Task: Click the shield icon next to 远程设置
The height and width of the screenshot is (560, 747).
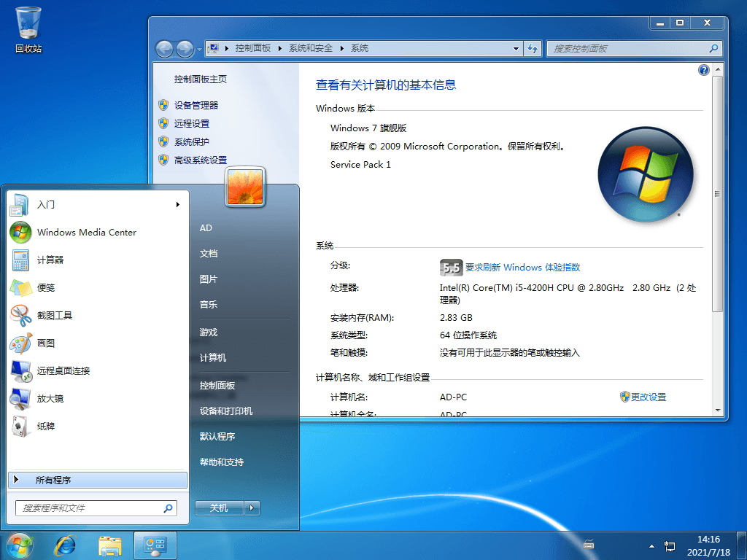Action: (163, 123)
